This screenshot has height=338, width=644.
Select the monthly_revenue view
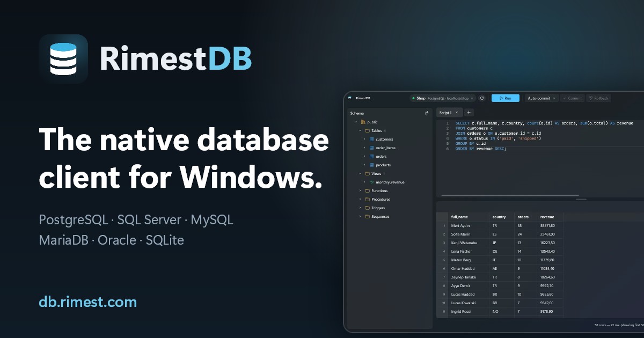click(390, 182)
